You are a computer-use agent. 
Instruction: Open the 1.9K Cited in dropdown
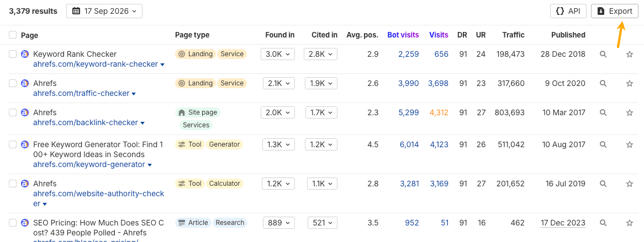[x=321, y=83]
